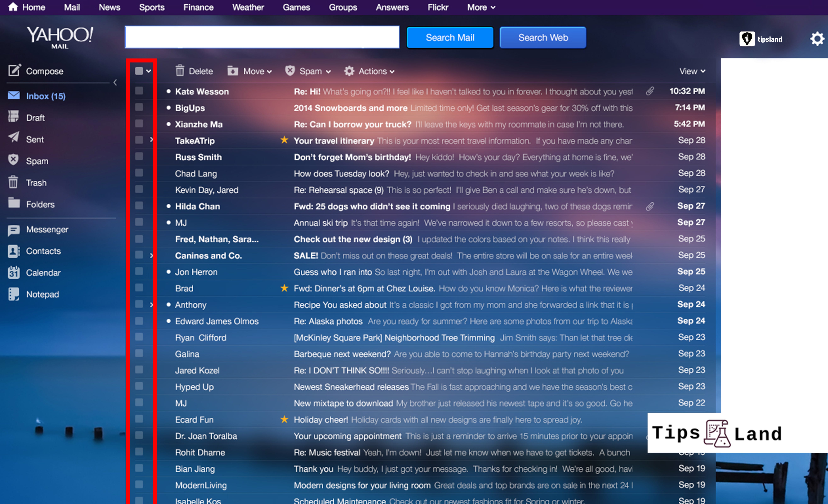Click the Compose pencil icon
Screen dimensions: 828x504
(x=14, y=70)
